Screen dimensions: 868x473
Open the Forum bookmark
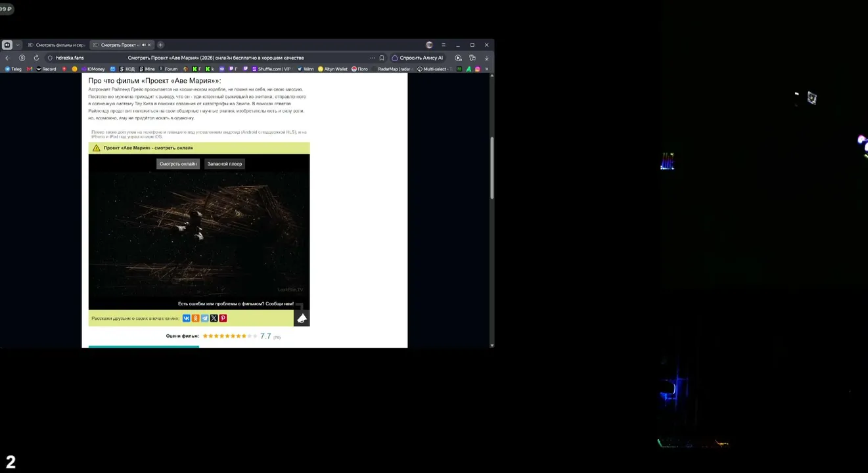[x=168, y=69]
